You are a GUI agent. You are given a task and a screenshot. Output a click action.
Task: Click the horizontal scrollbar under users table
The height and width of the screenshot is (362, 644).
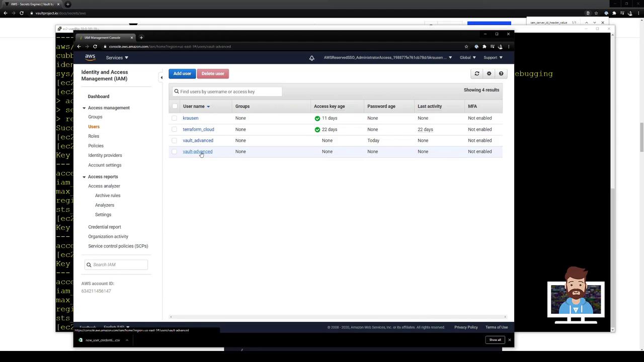(337, 317)
